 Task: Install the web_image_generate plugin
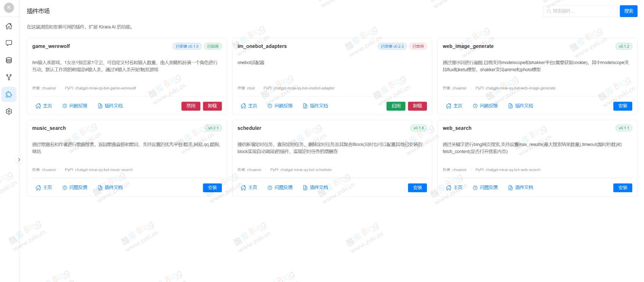(622, 106)
